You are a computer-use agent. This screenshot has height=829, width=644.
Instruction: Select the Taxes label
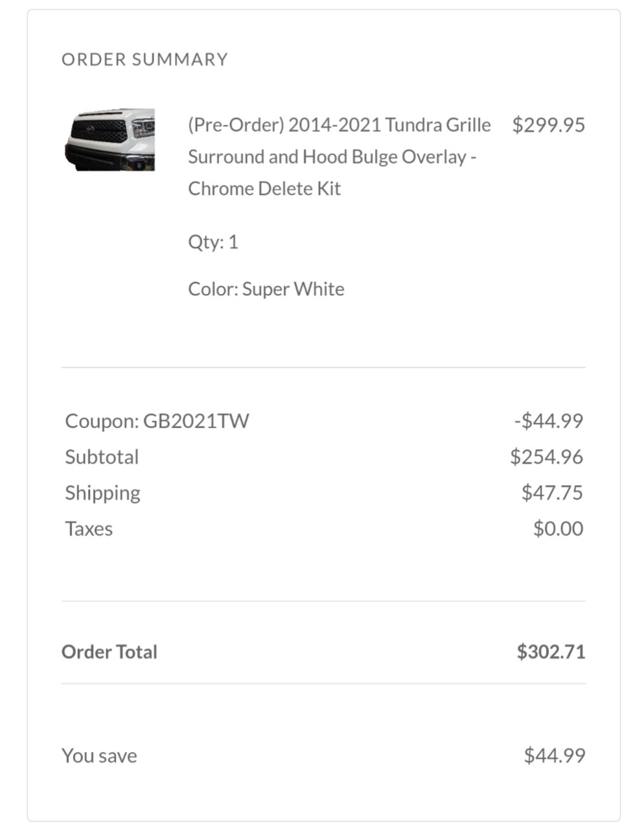tap(89, 529)
